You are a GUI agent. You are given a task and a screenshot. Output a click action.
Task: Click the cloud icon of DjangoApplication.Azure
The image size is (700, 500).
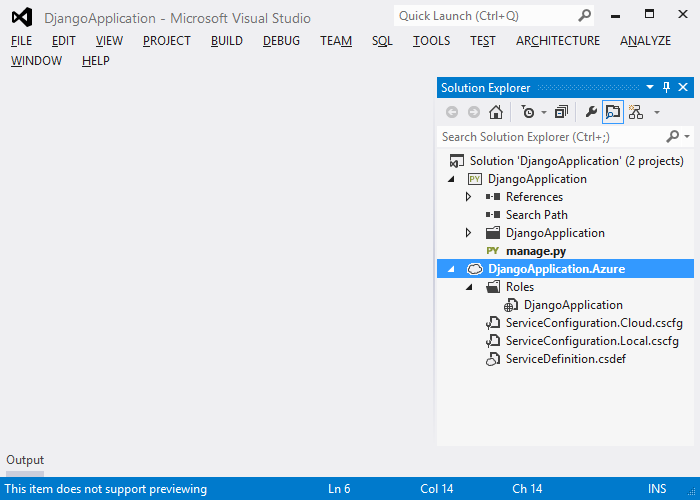pyautogui.click(x=475, y=269)
